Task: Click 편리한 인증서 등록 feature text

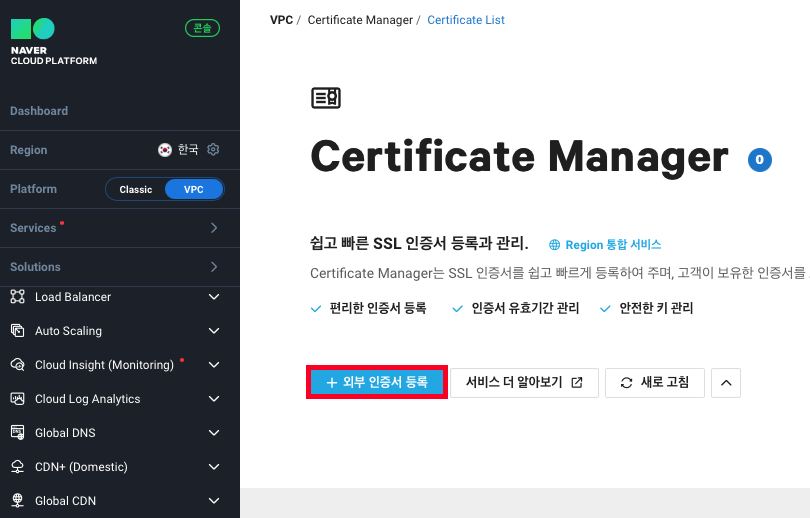Action: (x=378, y=308)
